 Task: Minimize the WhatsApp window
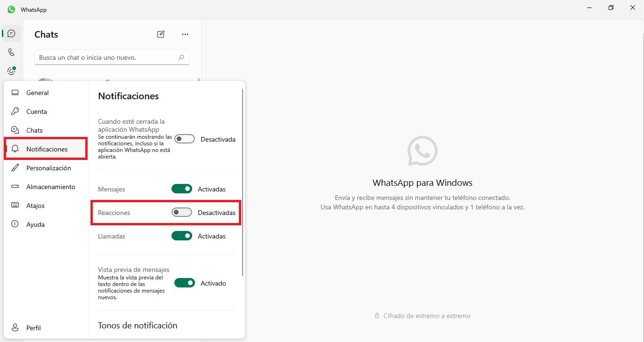[x=589, y=8]
